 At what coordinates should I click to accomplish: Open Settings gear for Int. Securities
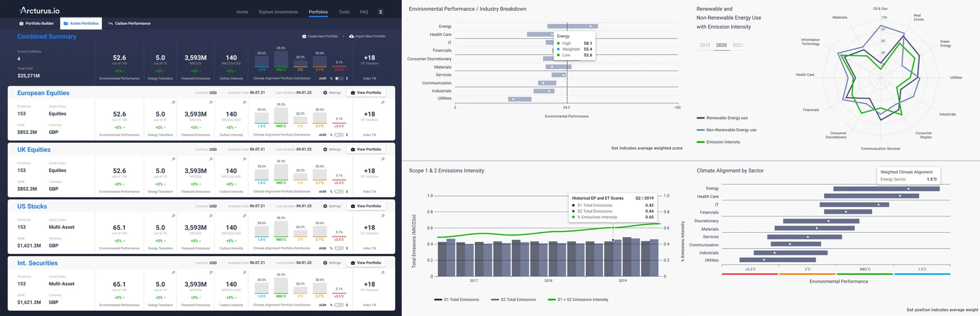325,263
